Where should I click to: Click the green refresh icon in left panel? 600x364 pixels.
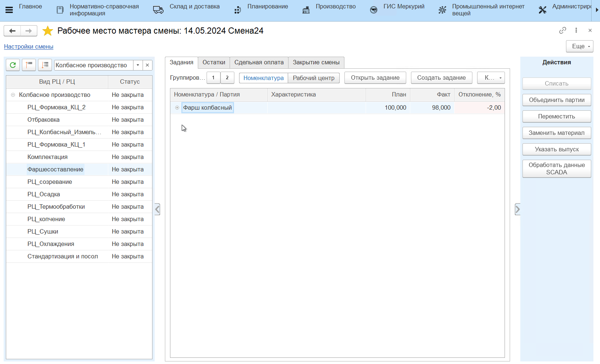(13, 65)
